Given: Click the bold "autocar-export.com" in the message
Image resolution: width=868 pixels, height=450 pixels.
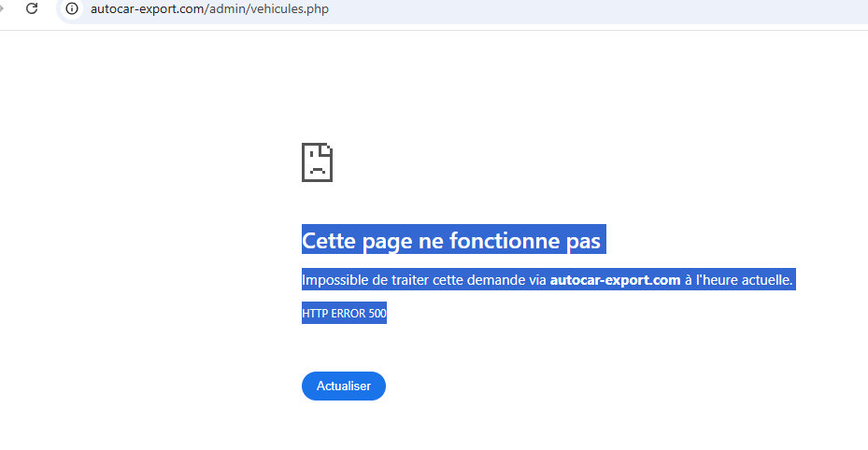Looking at the screenshot, I should [x=615, y=280].
